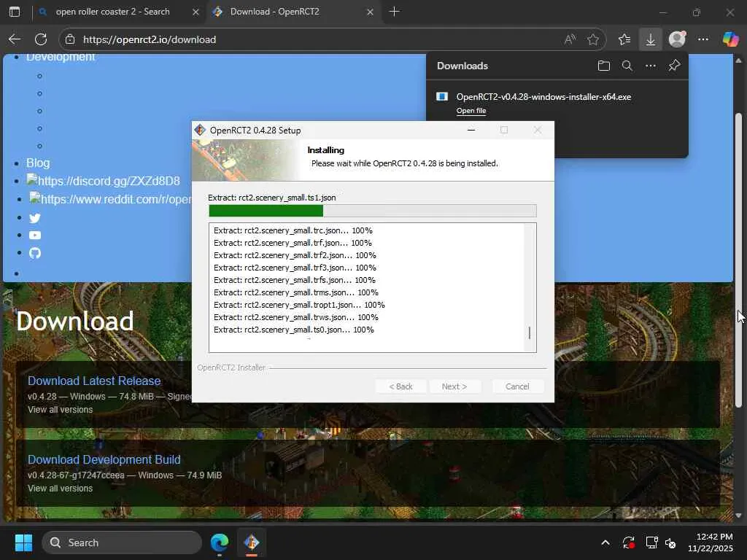Open Edge Settings and more menu
Viewport: 747px width, 560px height.
(x=703, y=39)
